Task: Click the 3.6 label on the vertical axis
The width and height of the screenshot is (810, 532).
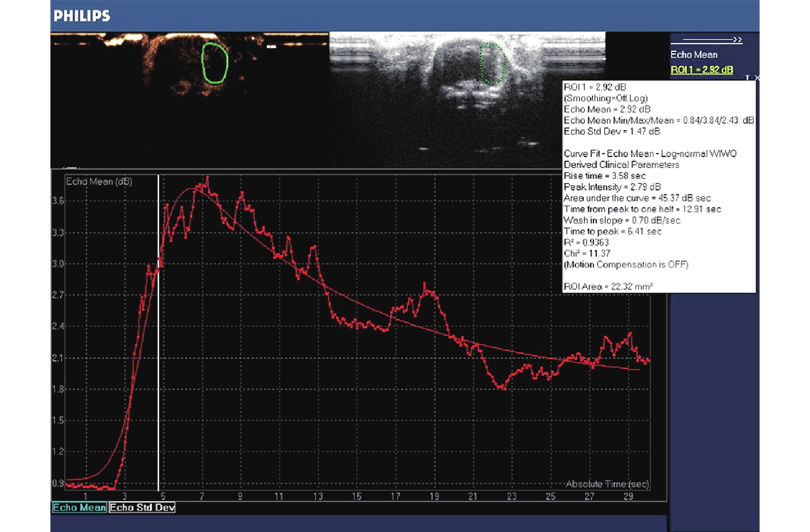Action: click(58, 201)
